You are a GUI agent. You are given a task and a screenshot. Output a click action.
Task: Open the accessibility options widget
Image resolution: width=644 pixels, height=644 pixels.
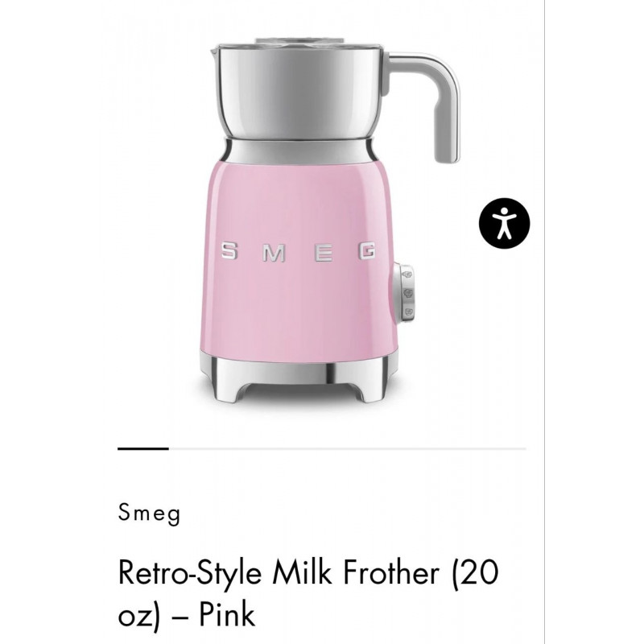tap(504, 221)
